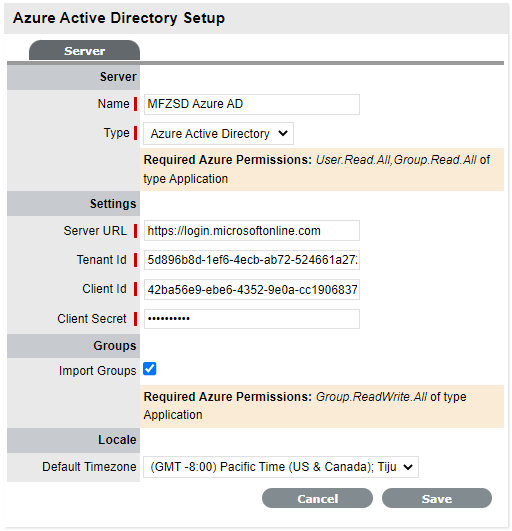Viewport: 512px width, 531px height.
Task: Click the Azure Active Directory Setup title
Action: 119,18
